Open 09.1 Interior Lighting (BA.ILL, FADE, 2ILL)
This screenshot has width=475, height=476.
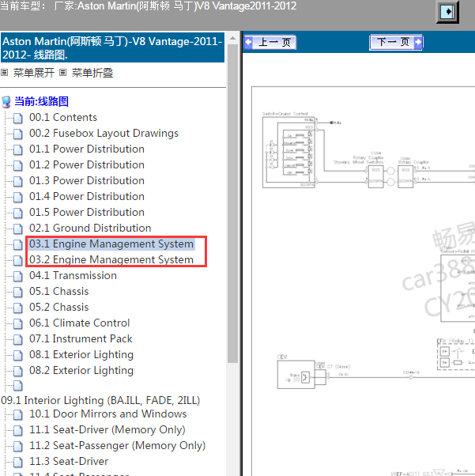[x=100, y=400]
